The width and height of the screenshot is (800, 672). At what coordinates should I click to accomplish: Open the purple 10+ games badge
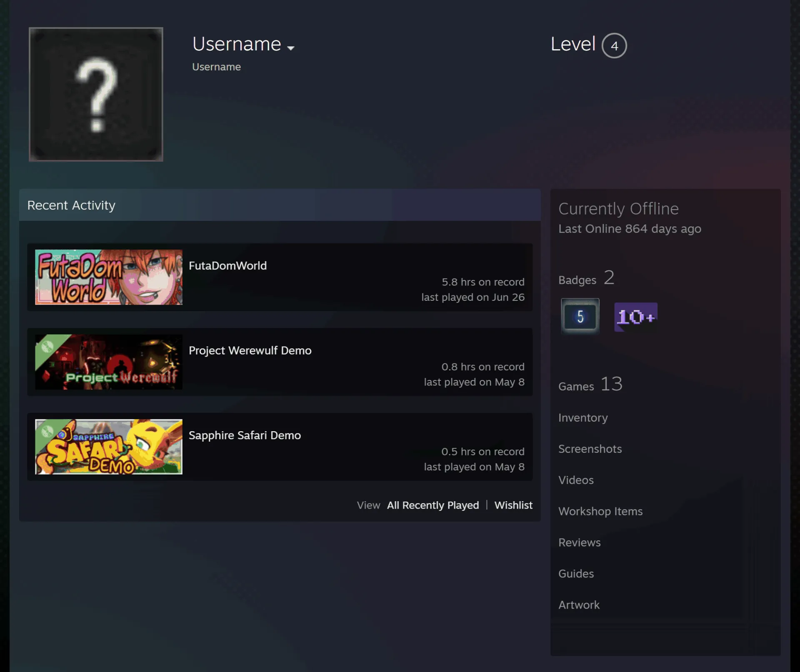tap(636, 317)
